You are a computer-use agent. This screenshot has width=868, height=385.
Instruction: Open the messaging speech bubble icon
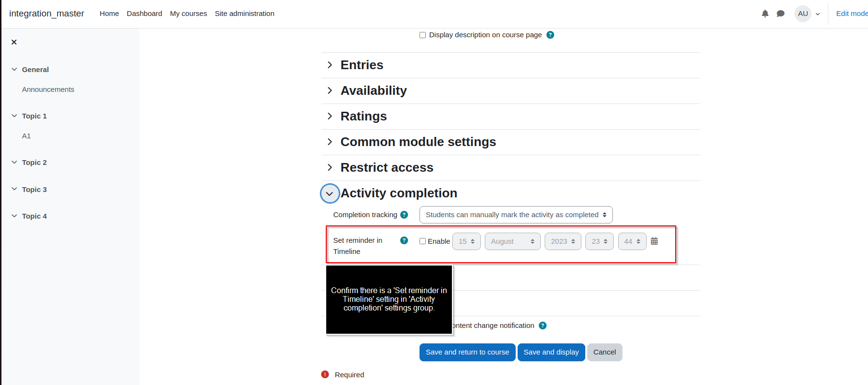781,14
